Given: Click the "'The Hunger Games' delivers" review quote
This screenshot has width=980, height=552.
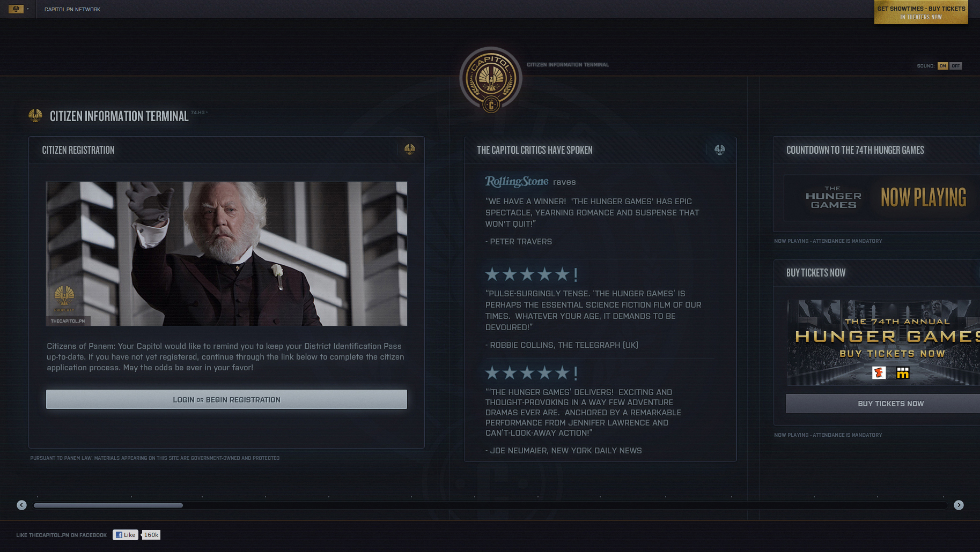Looking at the screenshot, I should coord(583,413).
